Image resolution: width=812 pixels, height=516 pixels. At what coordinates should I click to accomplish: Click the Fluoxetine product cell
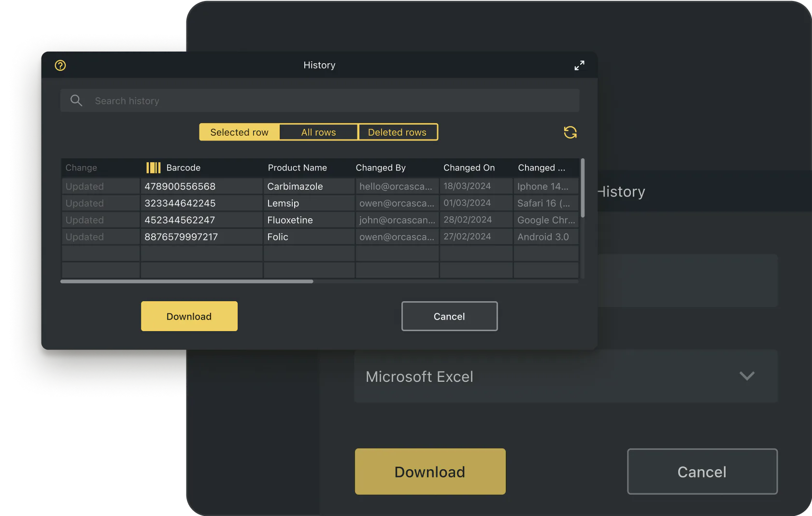309,220
